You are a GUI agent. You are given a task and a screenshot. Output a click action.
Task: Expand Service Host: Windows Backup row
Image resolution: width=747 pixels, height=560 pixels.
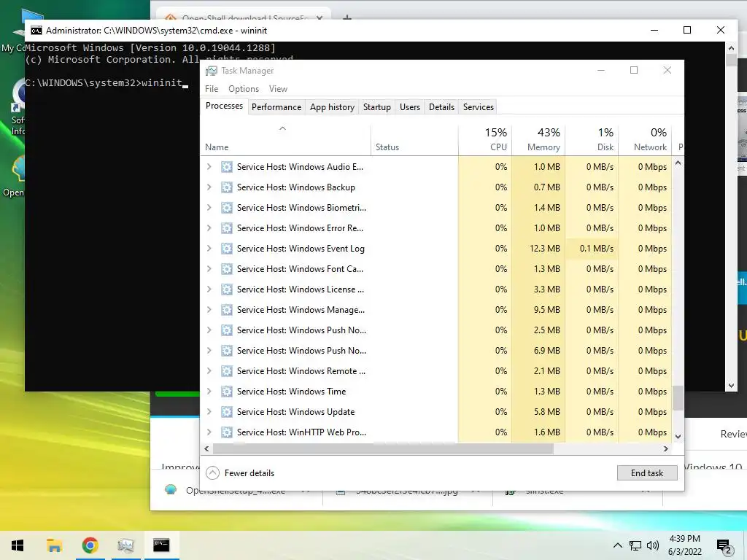click(x=209, y=187)
